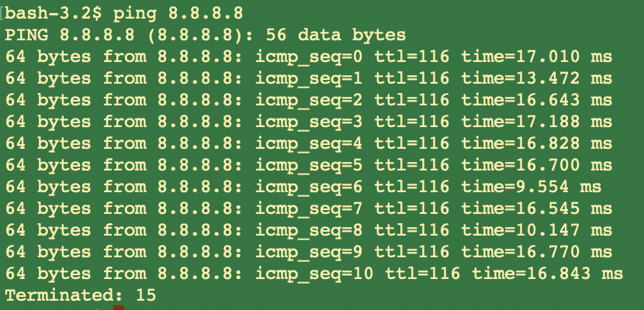Image resolution: width=644 pixels, height=310 pixels.
Task: Click the red terminal cursor block
Action: coord(118,308)
